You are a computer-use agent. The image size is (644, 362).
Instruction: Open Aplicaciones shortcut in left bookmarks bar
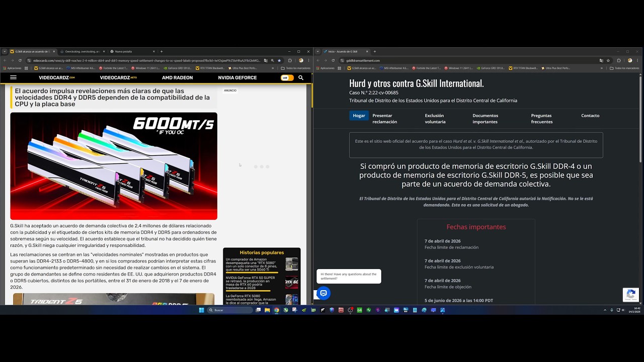12,68
